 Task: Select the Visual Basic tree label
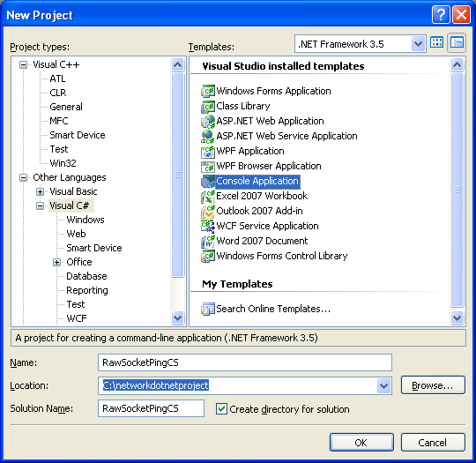[73, 191]
